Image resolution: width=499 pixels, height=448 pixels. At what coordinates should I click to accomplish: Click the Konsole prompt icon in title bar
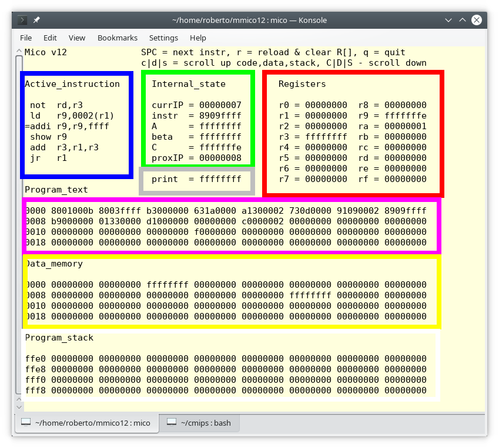pyautogui.click(x=21, y=19)
